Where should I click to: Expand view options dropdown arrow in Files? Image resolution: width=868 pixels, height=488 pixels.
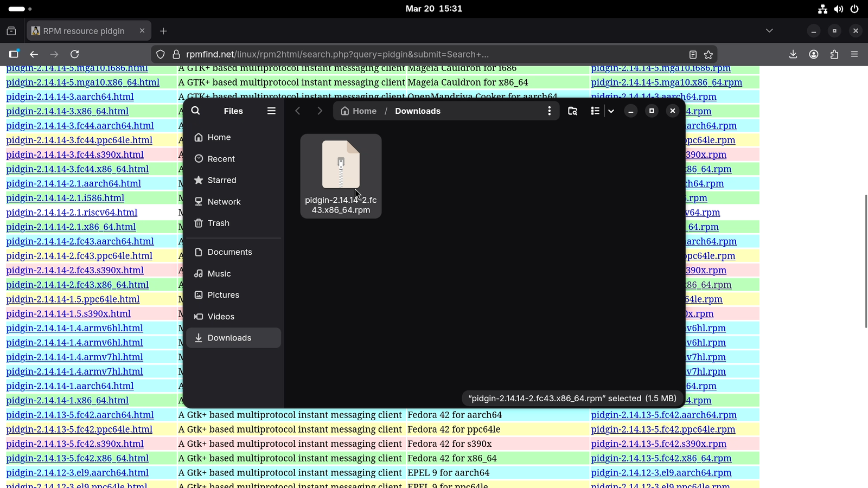(611, 111)
